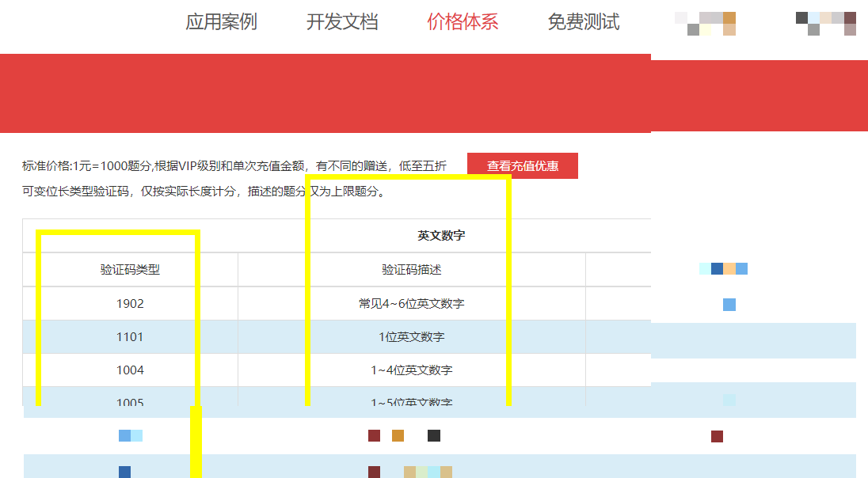Select the 1~4位英文数字 description cell
The width and height of the screenshot is (868, 478).
pyautogui.click(x=411, y=370)
